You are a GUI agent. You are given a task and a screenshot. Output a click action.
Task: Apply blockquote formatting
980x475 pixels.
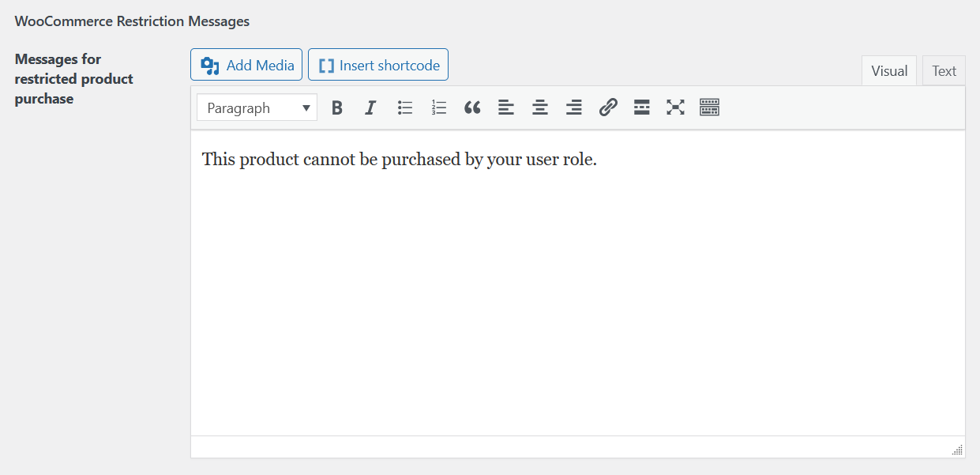point(472,107)
